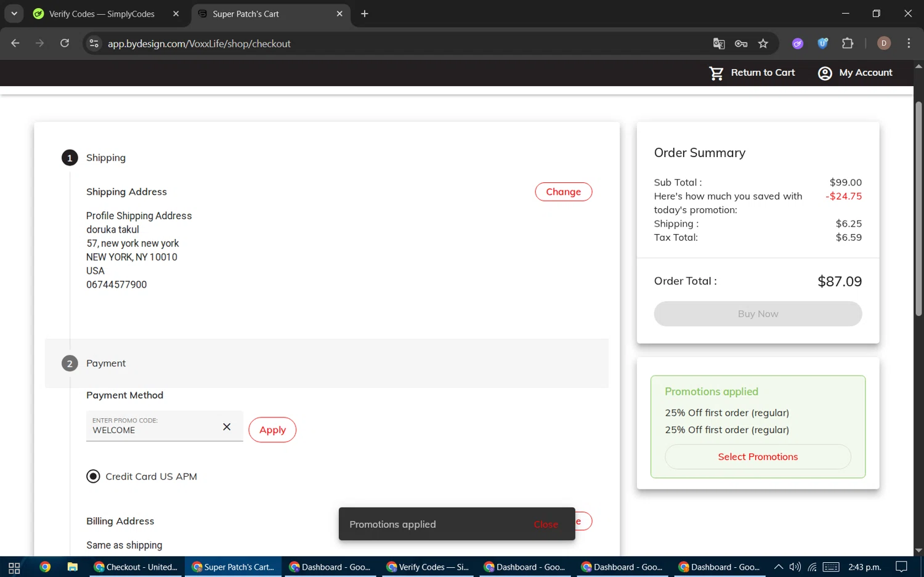The height and width of the screenshot is (577, 924).
Task: Close the Verify Codes — SimplyCodes tab
Action: tap(176, 14)
